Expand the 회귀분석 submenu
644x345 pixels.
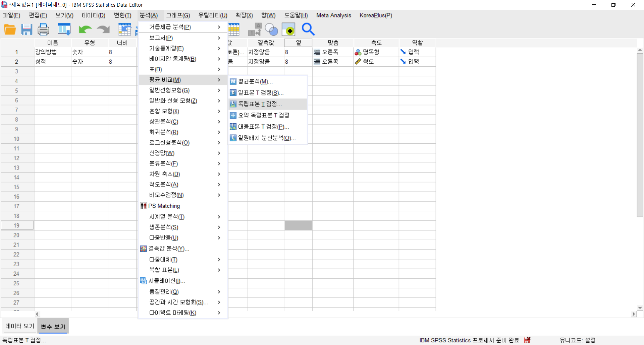pos(183,132)
